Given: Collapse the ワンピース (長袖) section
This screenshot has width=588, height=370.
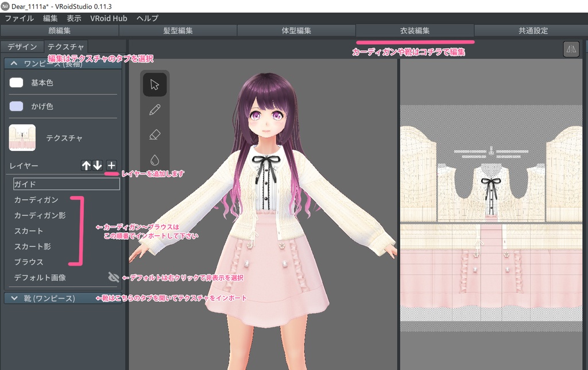Looking at the screenshot, I should (x=14, y=63).
